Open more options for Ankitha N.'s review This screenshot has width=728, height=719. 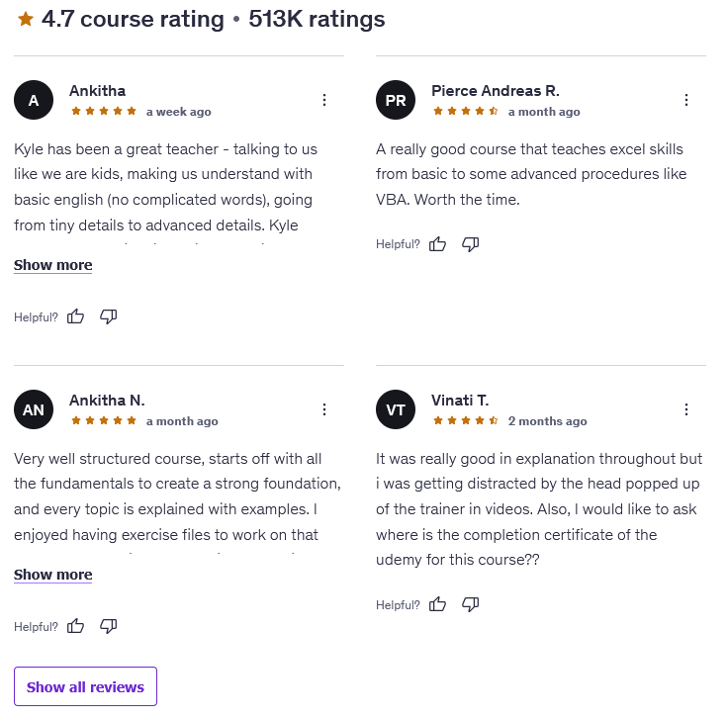324,409
